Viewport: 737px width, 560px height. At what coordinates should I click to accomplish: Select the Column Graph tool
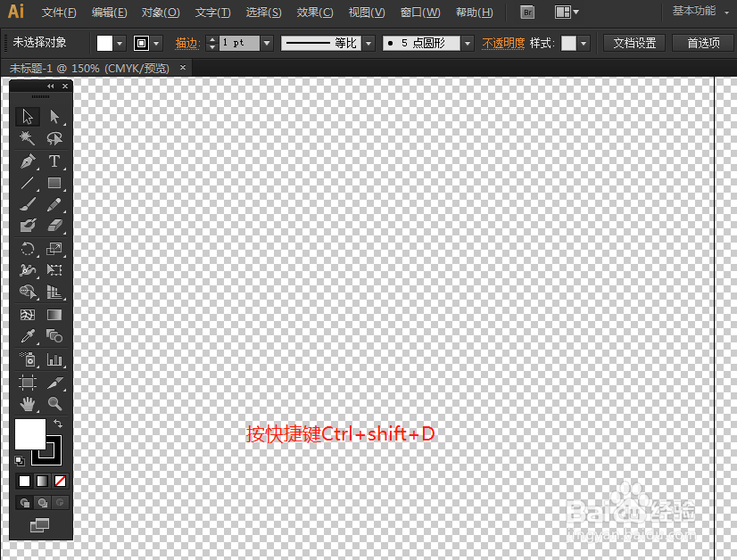click(54, 360)
